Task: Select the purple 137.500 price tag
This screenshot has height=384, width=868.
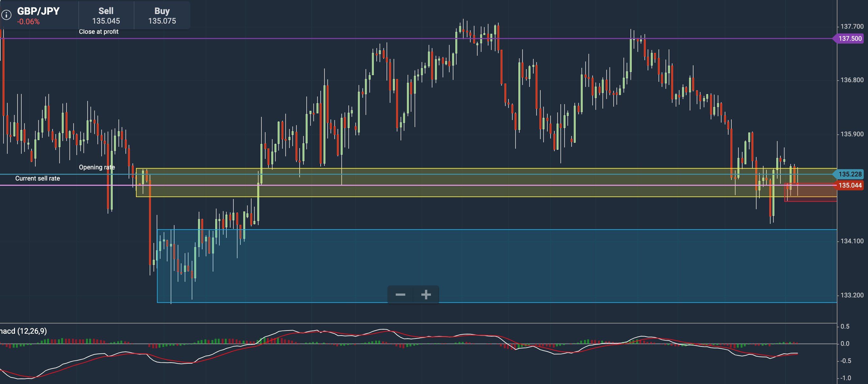Action: tap(849, 39)
